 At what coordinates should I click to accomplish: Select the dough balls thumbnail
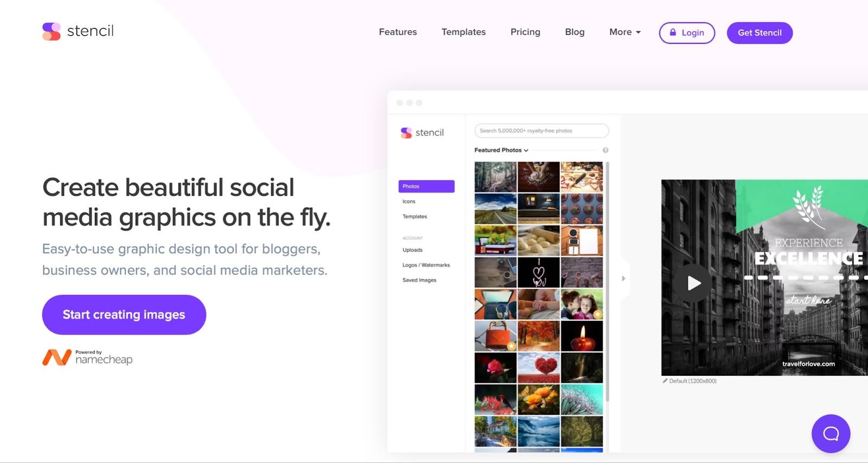pyautogui.click(x=539, y=240)
